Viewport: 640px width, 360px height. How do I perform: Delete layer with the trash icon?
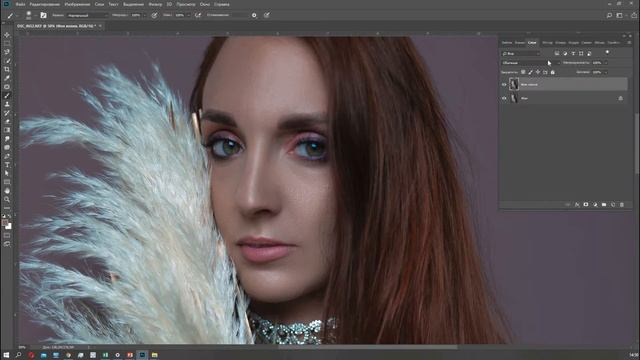pyautogui.click(x=622, y=204)
